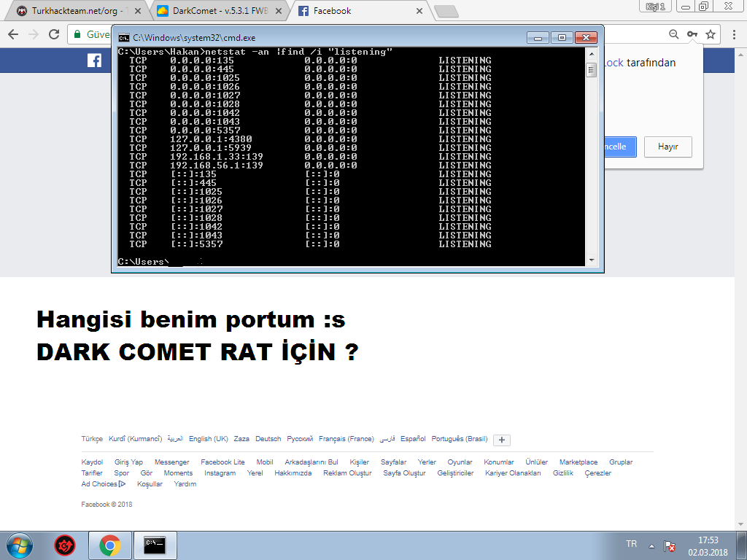Screen dimensions: 747x560
Task: Open cmd from the taskbar
Action: point(155,545)
